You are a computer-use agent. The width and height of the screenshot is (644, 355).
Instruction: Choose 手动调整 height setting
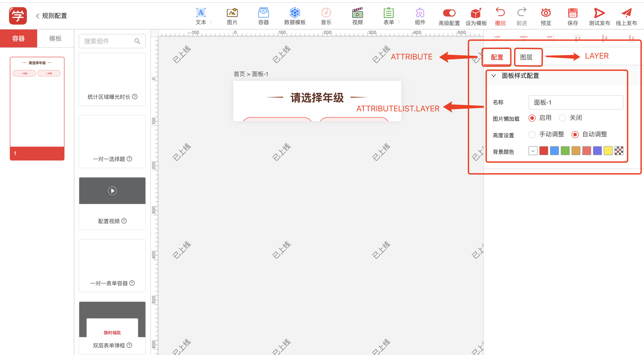click(x=532, y=134)
